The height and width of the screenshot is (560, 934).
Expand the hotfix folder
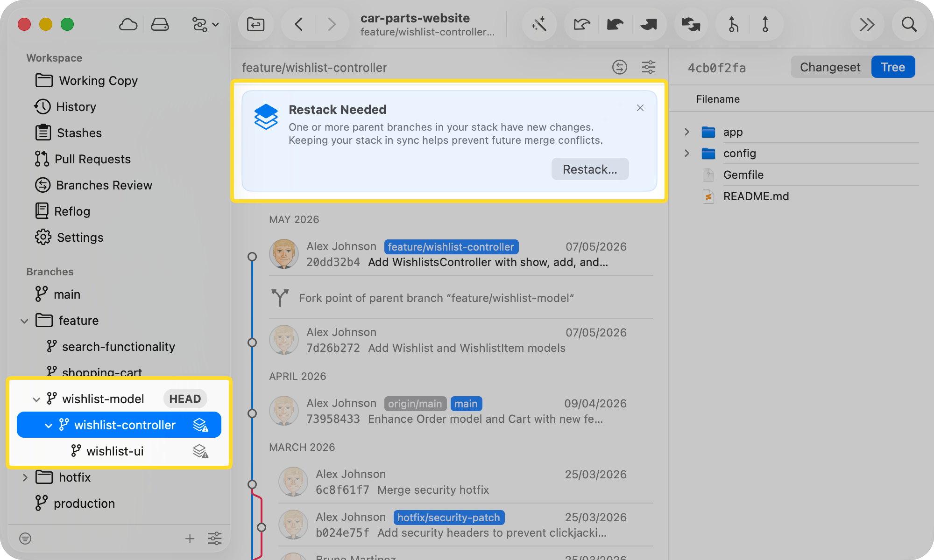point(25,477)
